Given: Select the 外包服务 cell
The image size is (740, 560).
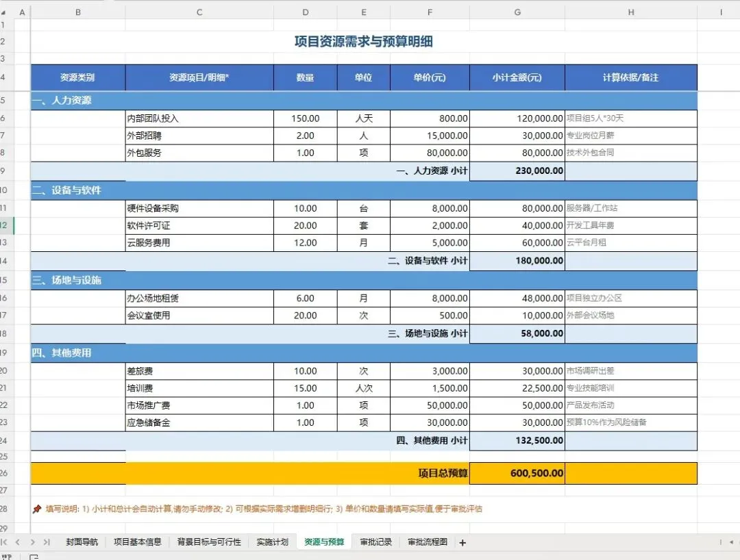Looking at the screenshot, I should click(199, 153).
